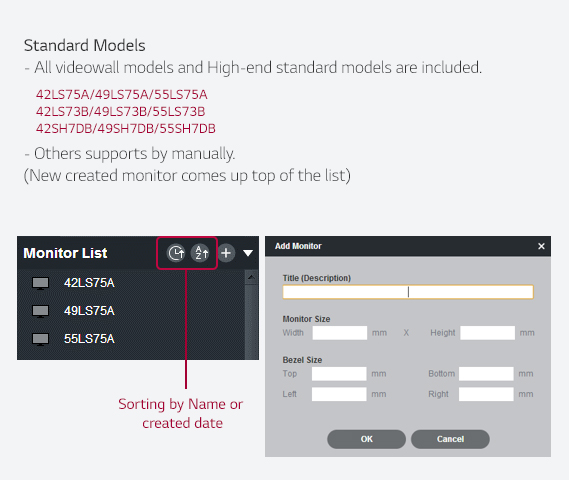Click the monitor icon beside 42LS75A
This screenshot has width=570, height=480.
coord(40,283)
